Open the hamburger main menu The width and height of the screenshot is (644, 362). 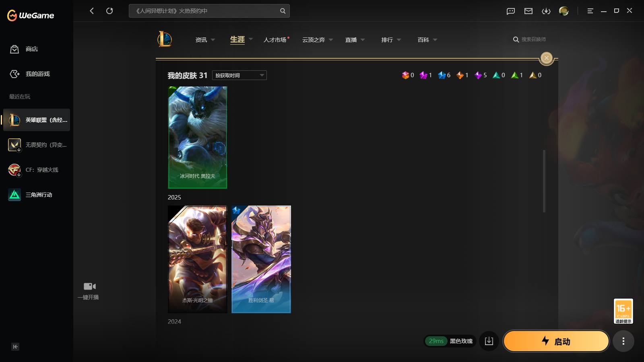coord(590,11)
